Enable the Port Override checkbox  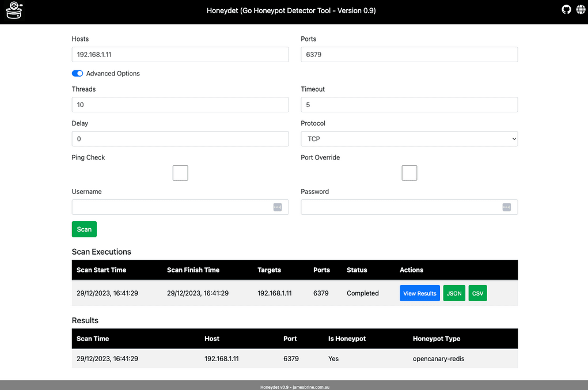(409, 173)
